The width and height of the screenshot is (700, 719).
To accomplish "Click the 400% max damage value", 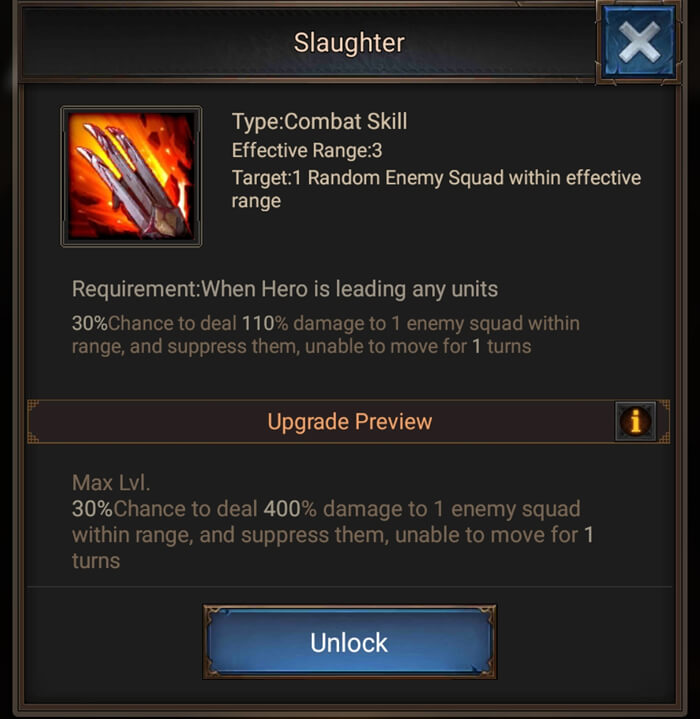I will (x=290, y=509).
